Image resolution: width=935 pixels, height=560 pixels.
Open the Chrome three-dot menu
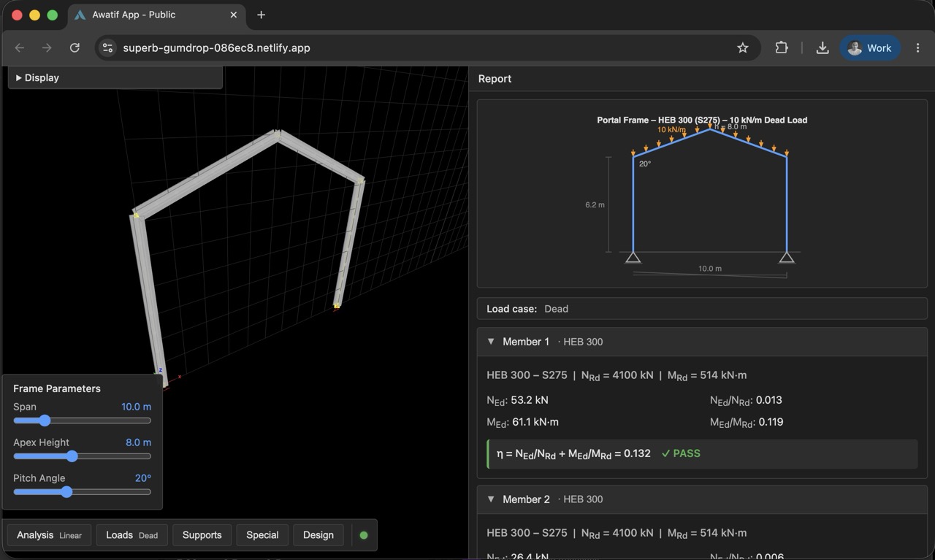[918, 47]
